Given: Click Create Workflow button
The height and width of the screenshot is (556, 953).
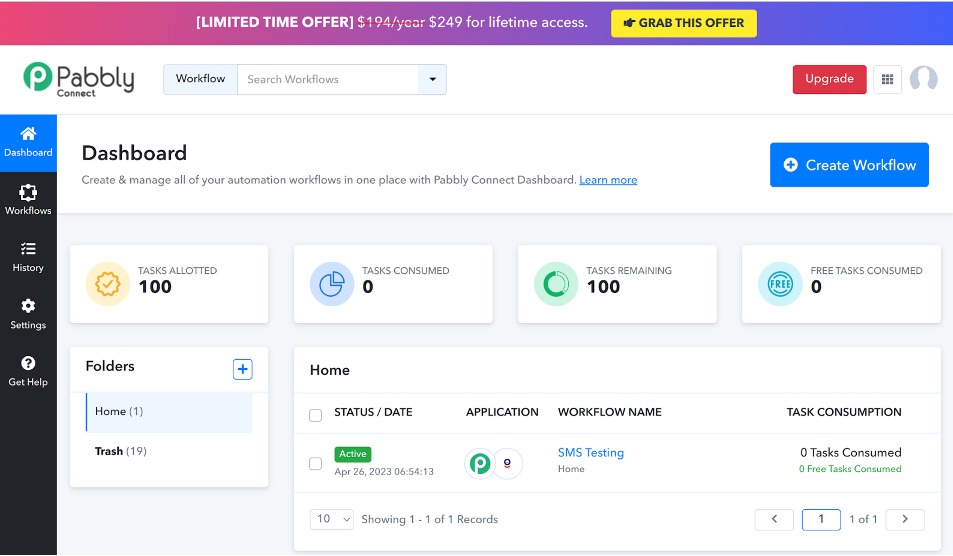Looking at the screenshot, I should pyautogui.click(x=849, y=165).
